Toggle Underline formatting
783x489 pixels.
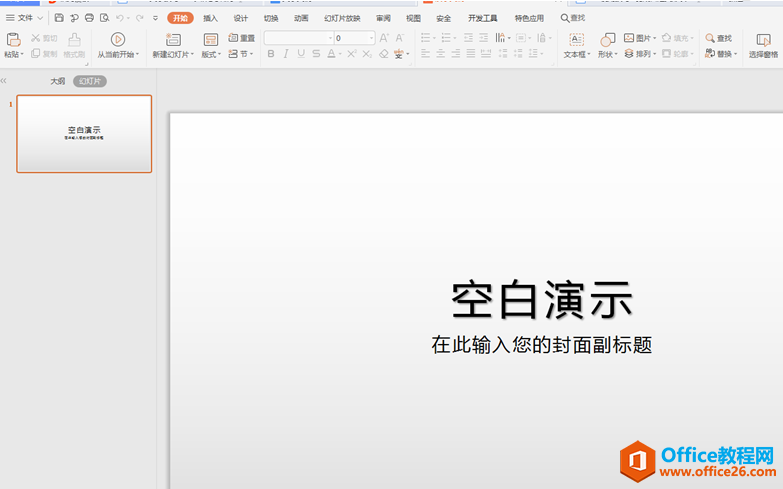coord(301,53)
